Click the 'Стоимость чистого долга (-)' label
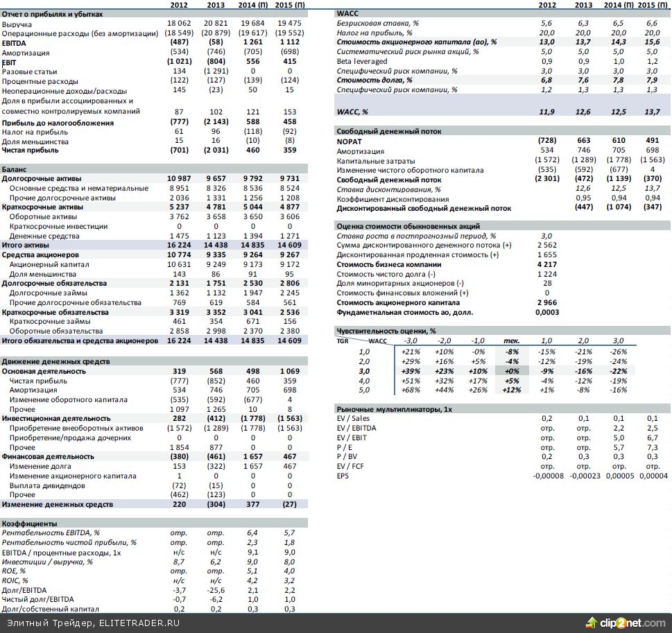 coord(386,275)
